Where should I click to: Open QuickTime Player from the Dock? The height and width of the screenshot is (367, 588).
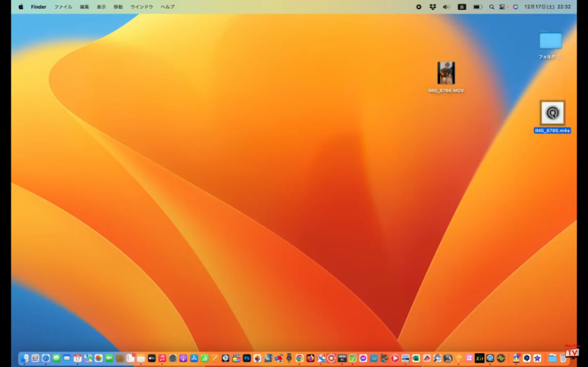point(490,358)
